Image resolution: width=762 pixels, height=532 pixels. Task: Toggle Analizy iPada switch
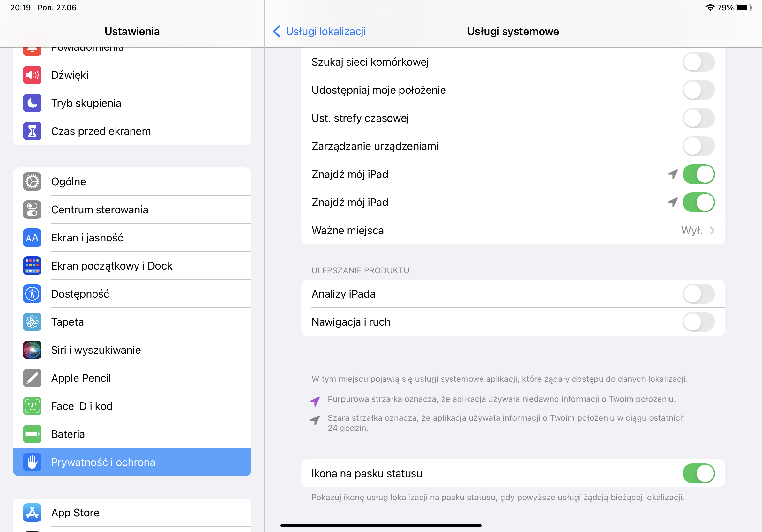tap(698, 294)
